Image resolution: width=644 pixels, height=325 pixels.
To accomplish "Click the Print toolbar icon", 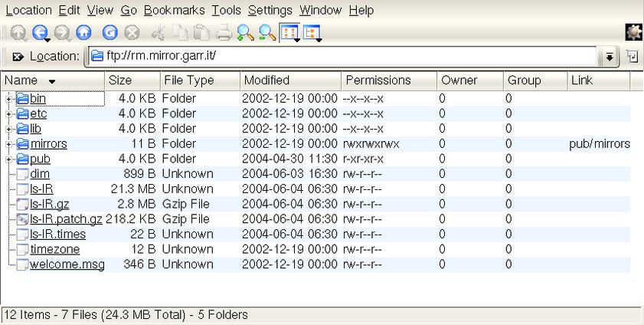I will (224, 32).
